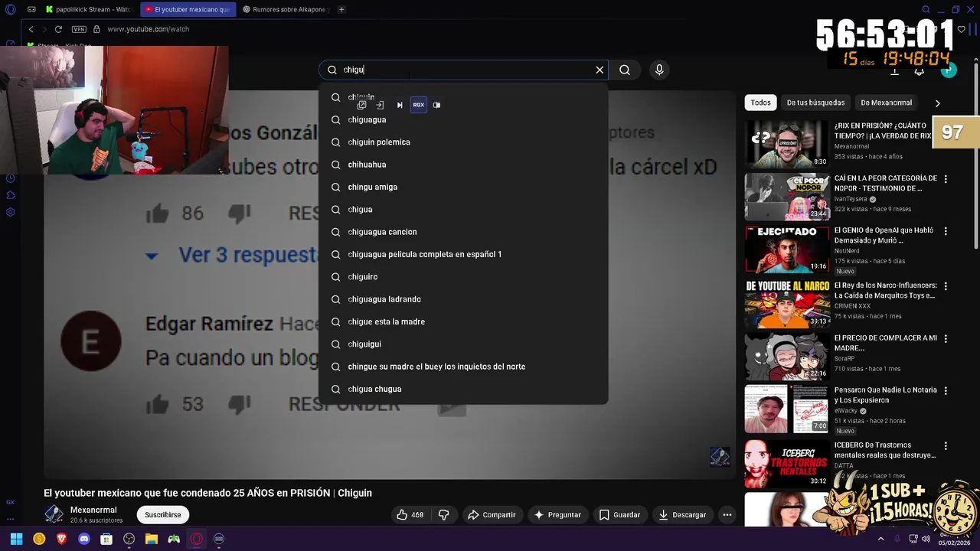Show more filter chips with right arrow
The height and width of the screenshot is (551, 980).
click(x=937, y=103)
